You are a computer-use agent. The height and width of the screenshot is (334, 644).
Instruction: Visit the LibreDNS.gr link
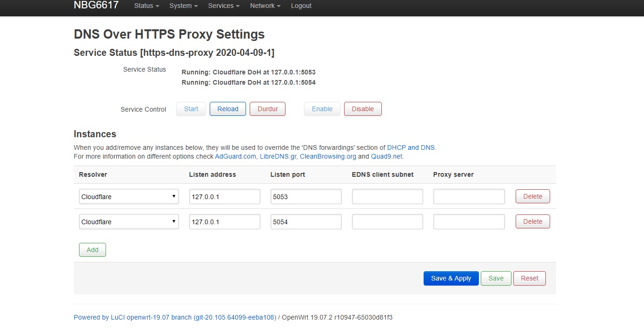point(278,156)
